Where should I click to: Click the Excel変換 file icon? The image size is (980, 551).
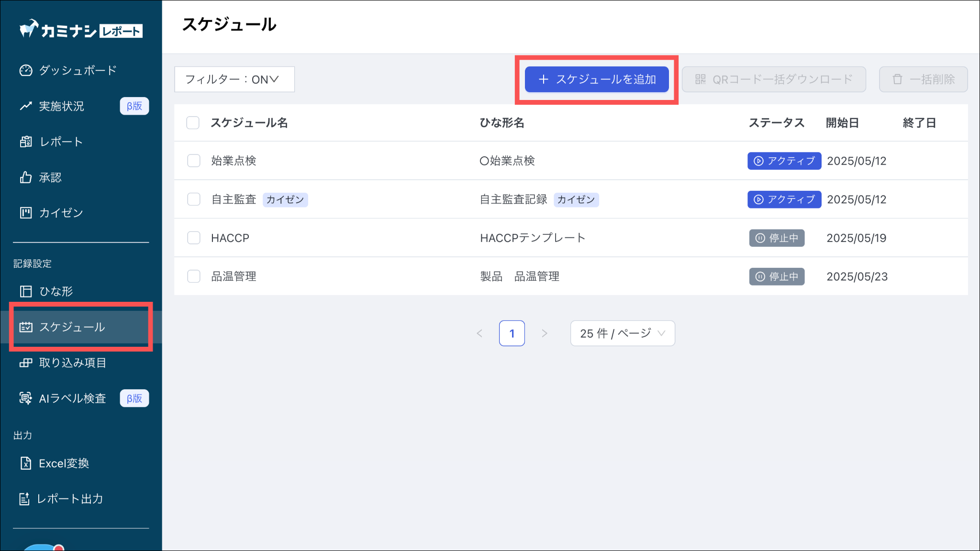(x=26, y=463)
